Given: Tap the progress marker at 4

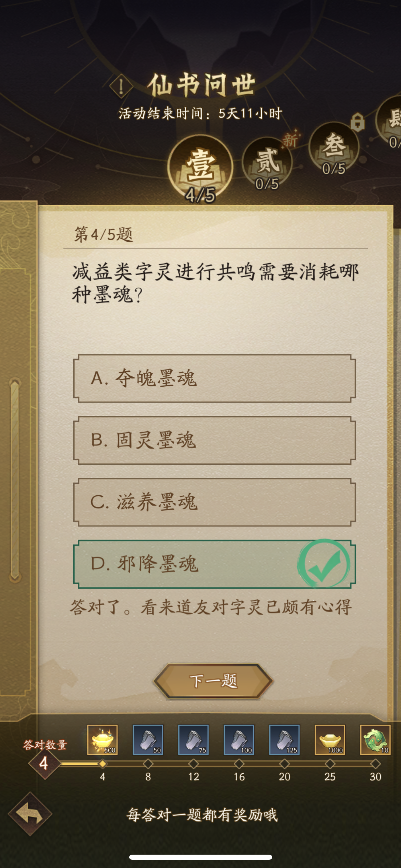Looking at the screenshot, I should [x=102, y=764].
